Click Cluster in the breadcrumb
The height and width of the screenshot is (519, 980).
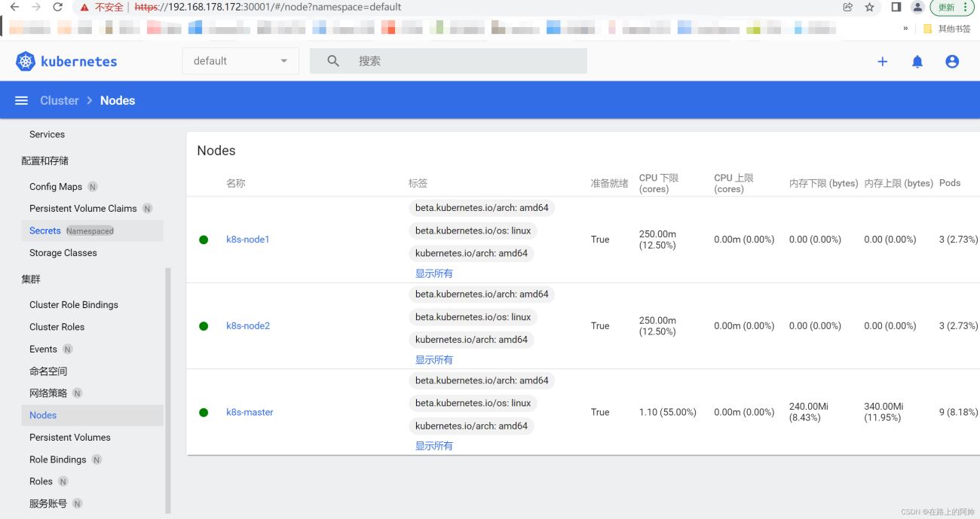click(x=60, y=100)
